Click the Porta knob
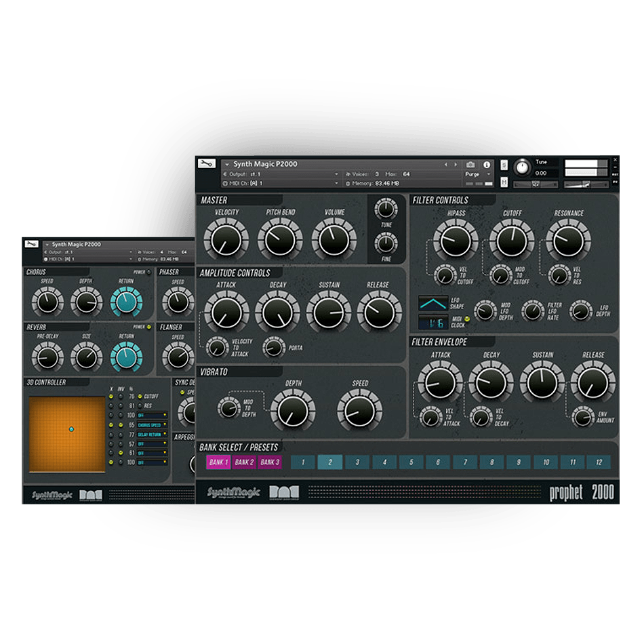The image size is (644, 644). (274, 348)
